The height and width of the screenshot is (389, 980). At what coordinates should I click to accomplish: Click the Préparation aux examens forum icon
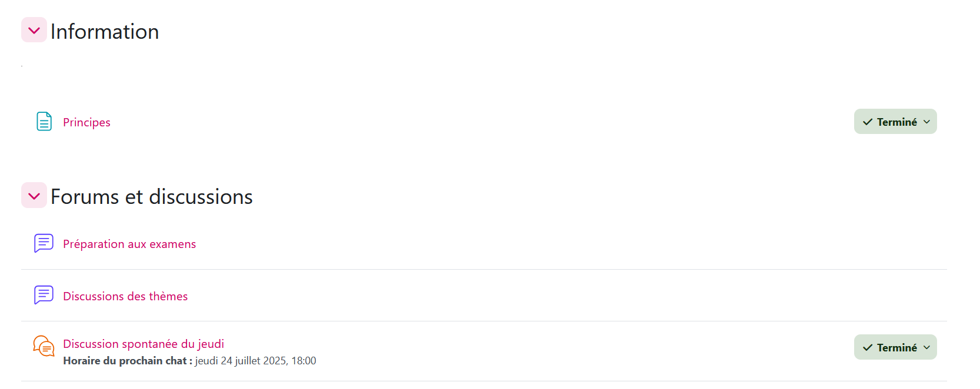[44, 243]
